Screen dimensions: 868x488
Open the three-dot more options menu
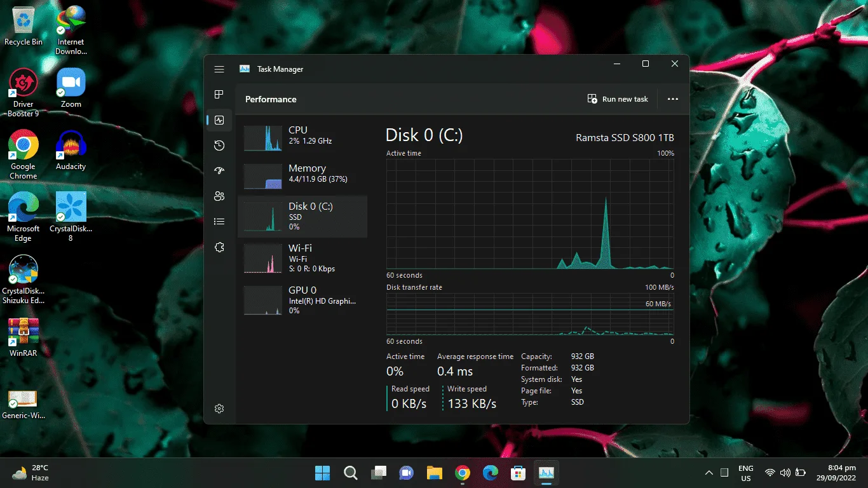pos(673,99)
